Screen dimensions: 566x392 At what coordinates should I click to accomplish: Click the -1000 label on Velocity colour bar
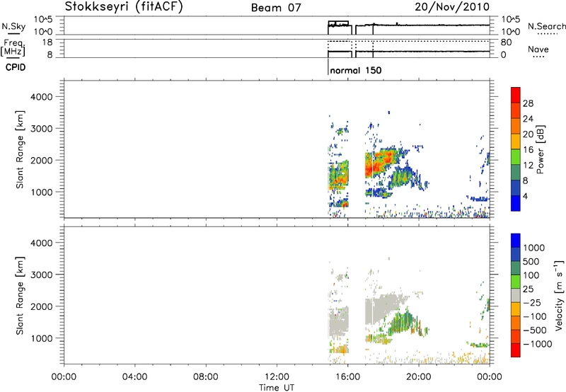click(538, 344)
